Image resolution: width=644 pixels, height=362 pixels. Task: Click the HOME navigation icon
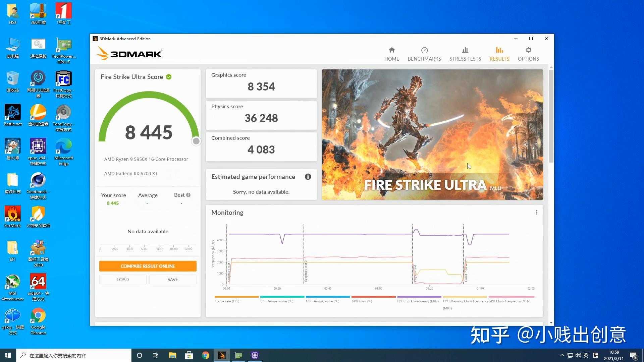(x=391, y=54)
